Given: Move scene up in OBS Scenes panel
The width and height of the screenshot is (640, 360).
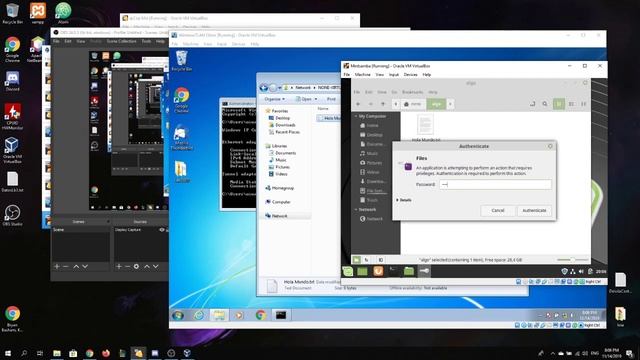Looking at the screenshot, I should pos(76,267).
